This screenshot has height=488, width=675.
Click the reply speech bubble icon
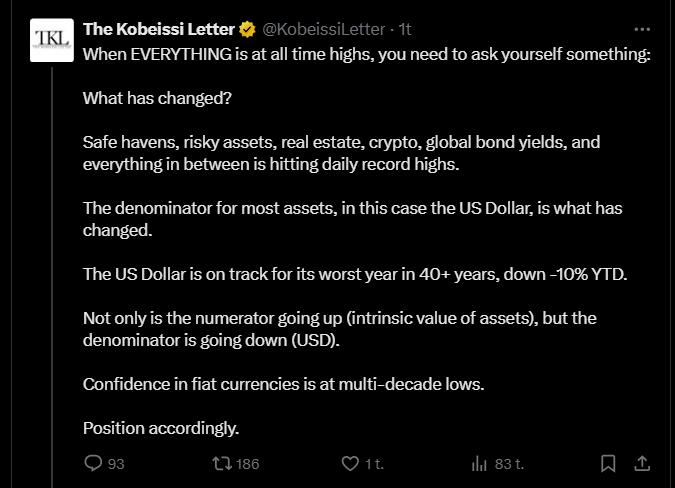tap(93, 463)
